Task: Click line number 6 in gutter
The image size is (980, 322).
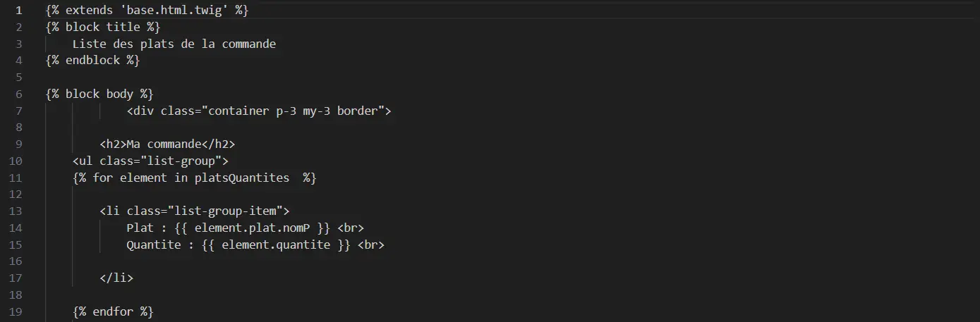Action: [x=18, y=94]
